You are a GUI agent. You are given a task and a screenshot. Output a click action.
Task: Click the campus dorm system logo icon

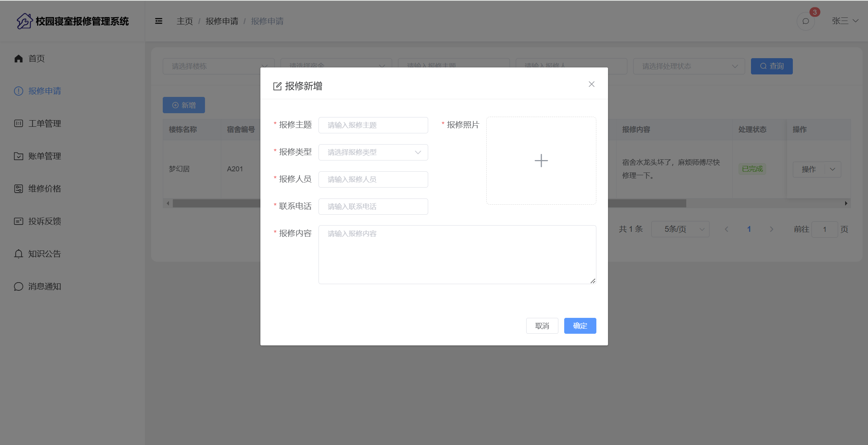[24, 21]
